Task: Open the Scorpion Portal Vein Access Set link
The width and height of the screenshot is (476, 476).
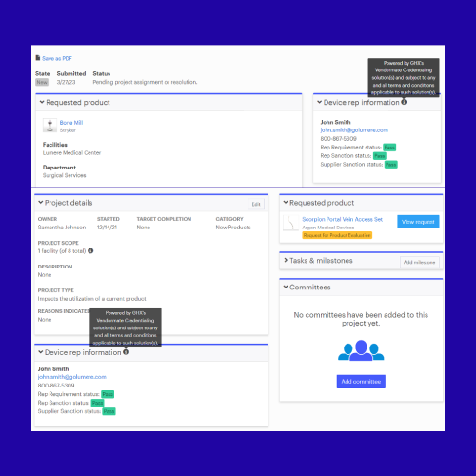Action: pos(342,219)
